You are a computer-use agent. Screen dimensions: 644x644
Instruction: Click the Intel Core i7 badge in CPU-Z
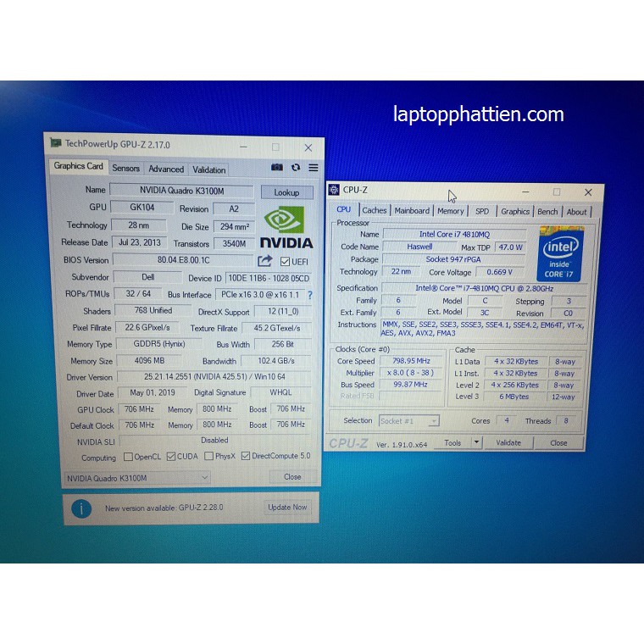[x=561, y=253]
